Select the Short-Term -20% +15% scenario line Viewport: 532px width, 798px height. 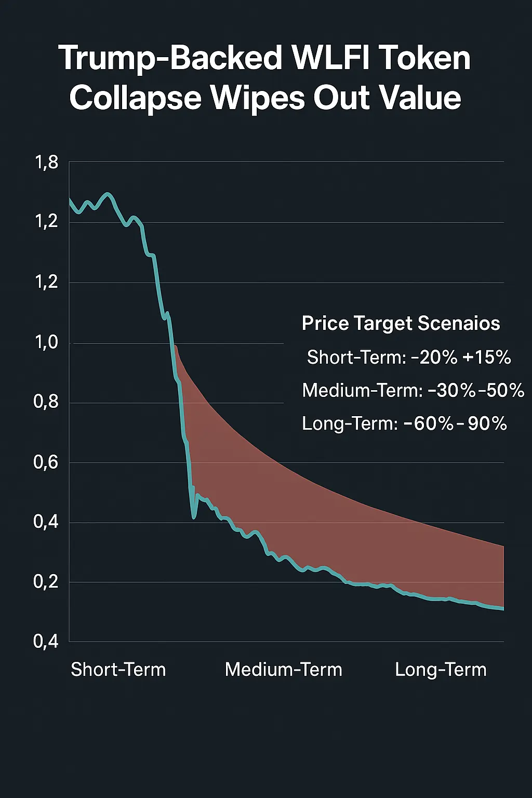(409, 357)
